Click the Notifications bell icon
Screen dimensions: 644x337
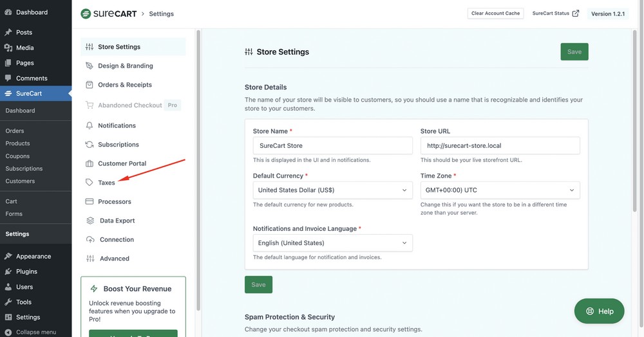tap(90, 125)
